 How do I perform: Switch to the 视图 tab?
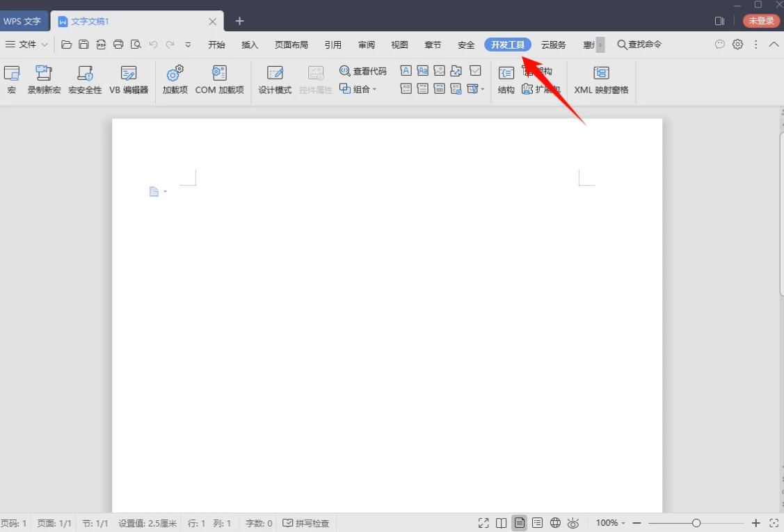399,45
